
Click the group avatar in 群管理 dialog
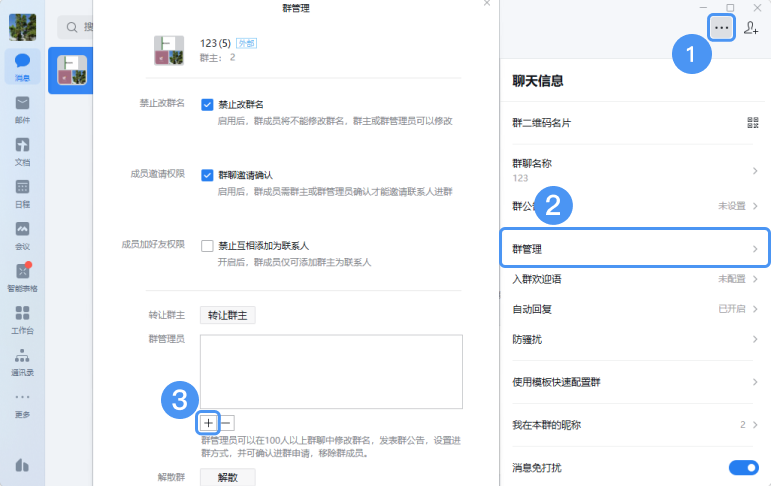[x=169, y=50]
